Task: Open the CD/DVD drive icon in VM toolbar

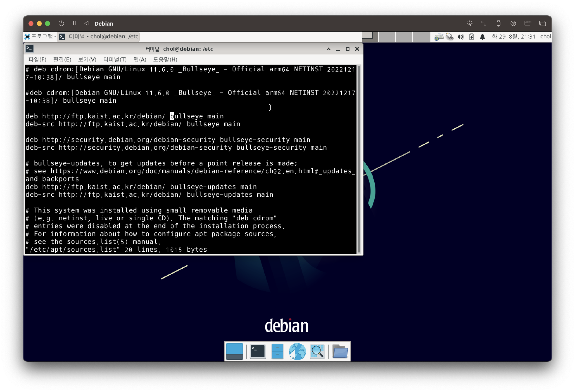Action: (513, 24)
